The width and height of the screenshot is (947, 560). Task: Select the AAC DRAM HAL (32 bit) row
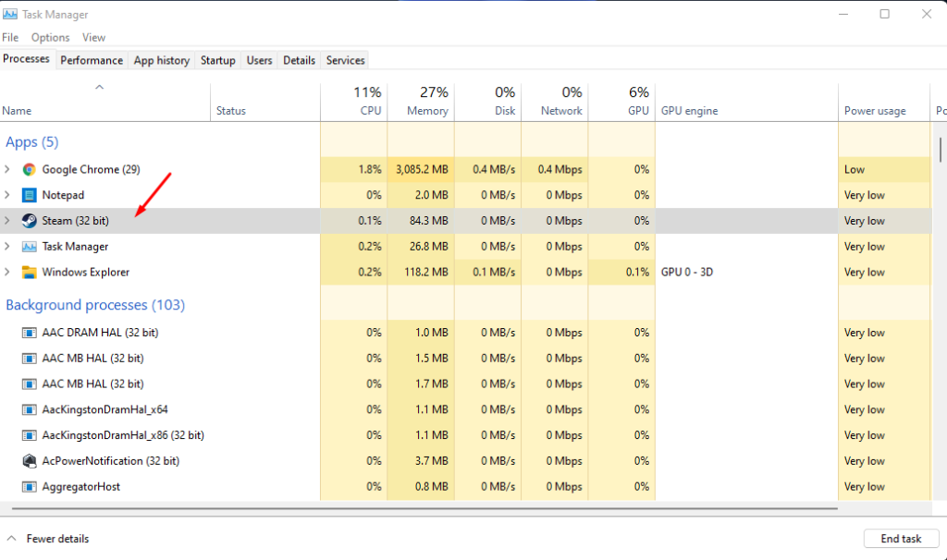click(465, 333)
